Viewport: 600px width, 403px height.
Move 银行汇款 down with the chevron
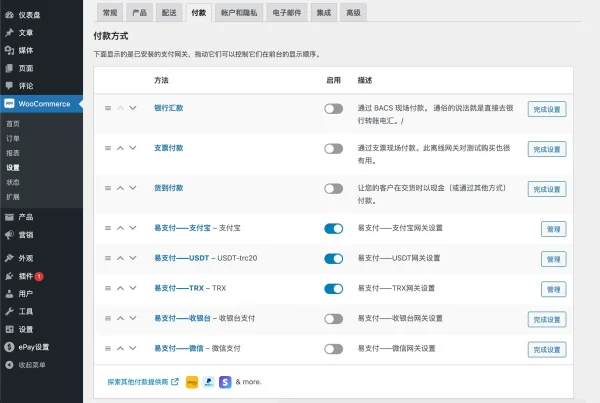(x=133, y=108)
